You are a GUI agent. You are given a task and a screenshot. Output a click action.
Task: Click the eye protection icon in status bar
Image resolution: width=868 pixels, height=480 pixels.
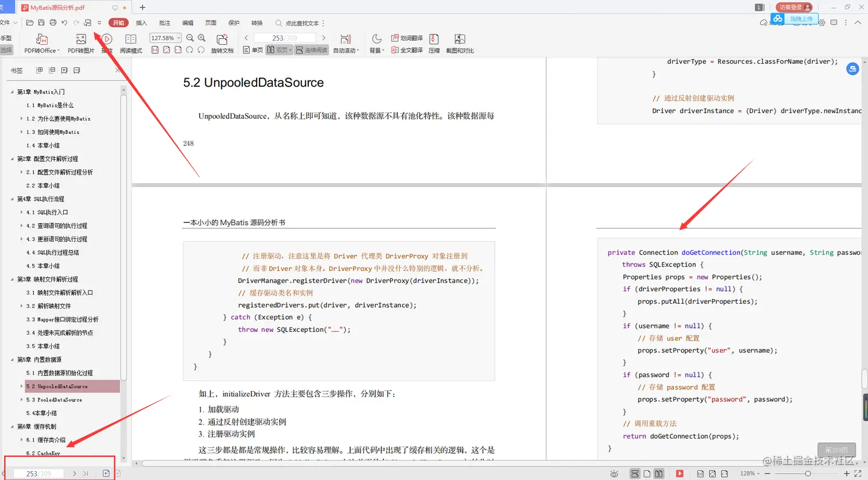pyautogui.click(x=614, y=474)
